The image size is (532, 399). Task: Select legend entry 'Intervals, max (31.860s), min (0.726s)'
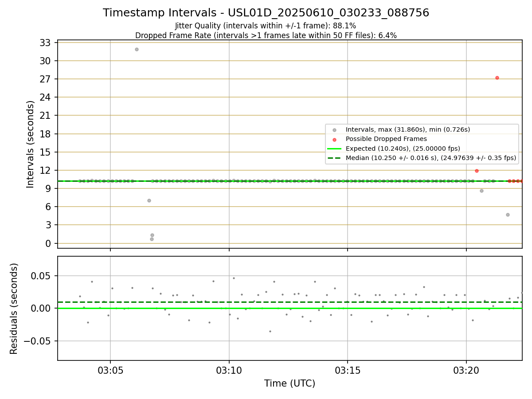408,129
